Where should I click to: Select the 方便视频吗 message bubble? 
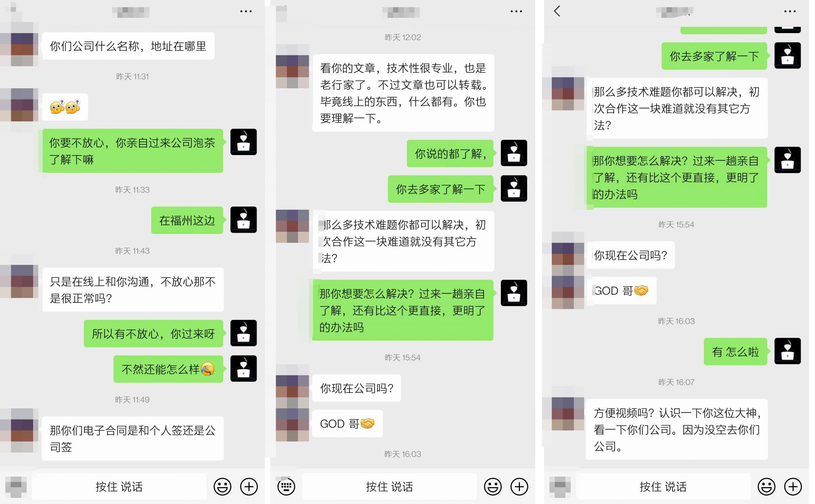coord(677,429)
